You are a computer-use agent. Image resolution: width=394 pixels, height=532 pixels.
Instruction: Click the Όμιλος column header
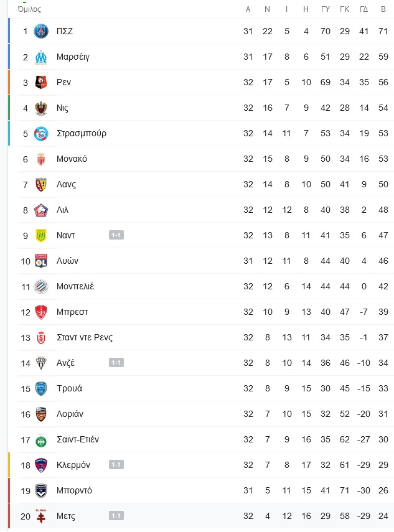[29, 9]
